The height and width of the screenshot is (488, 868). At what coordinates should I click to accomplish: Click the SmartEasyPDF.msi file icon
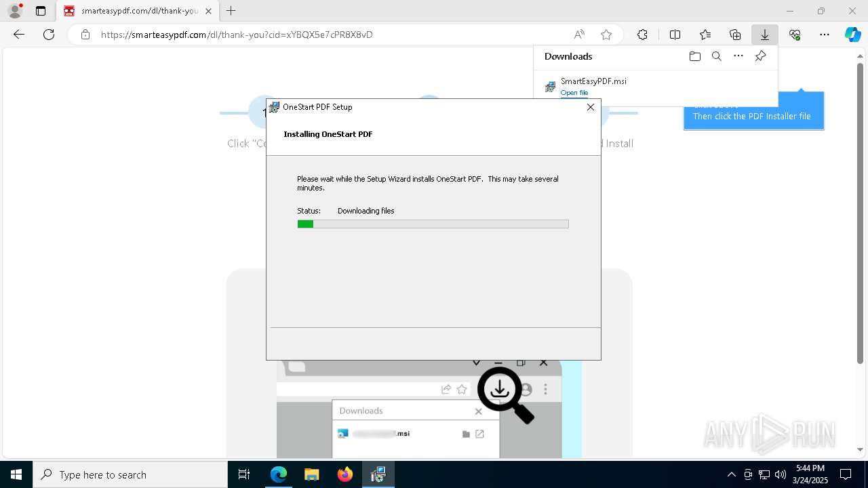tap(550, 87)
